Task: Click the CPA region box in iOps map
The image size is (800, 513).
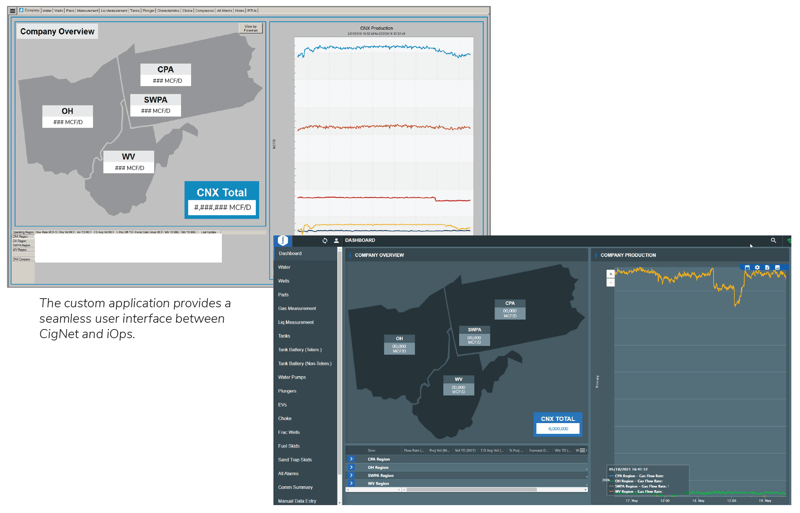Action: coord(510,309)
